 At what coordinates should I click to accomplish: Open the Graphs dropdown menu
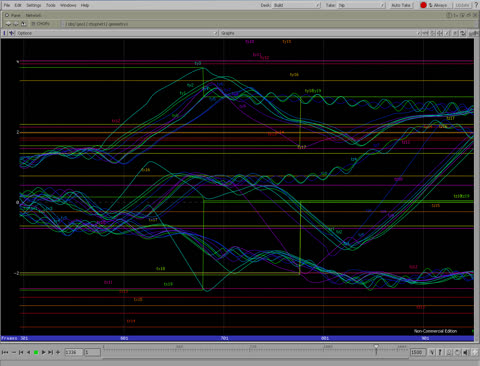(x=319, y=33)
